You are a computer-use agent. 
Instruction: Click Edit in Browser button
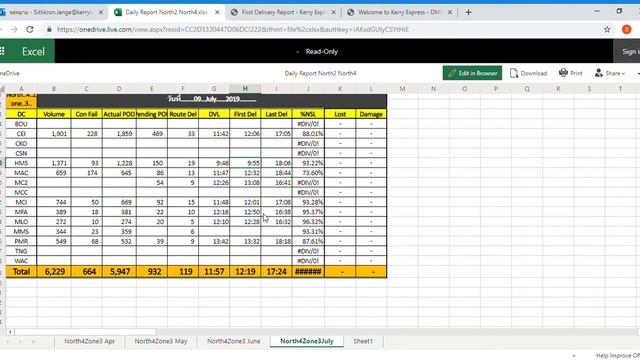[472, 73]
